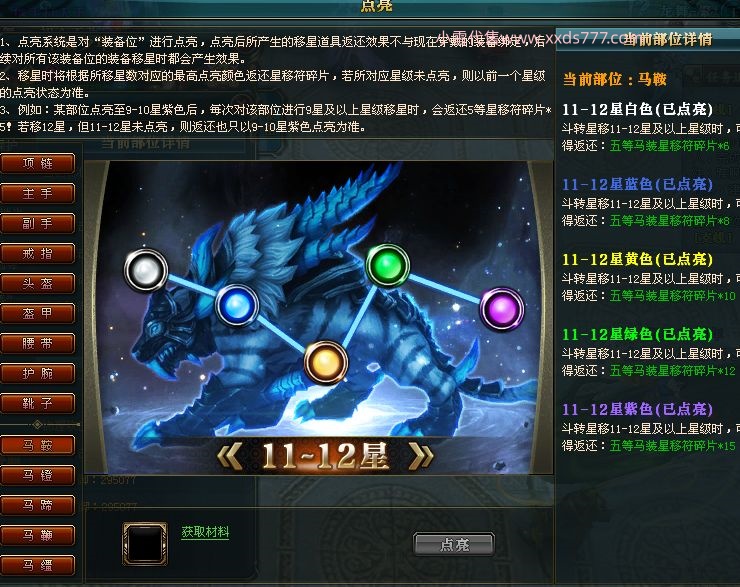The width and height of the screenshot is (740, 587).
Task: Click the empty material slot
Action: [145, 544]
